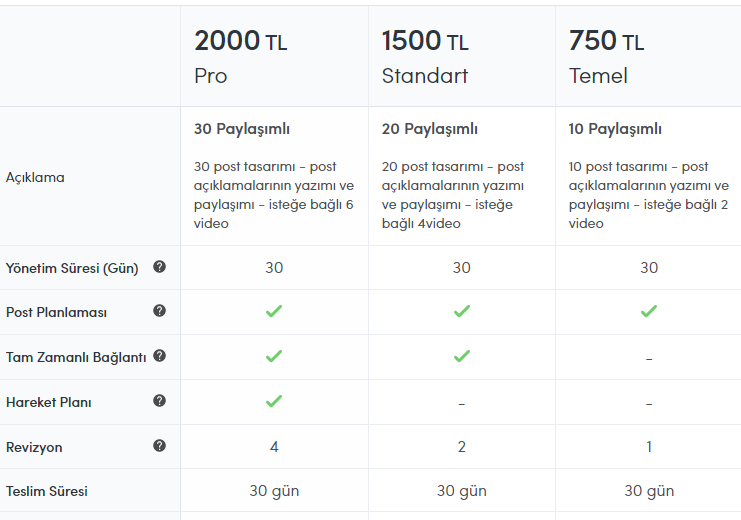Click the 20 Paylaşımlı title

[x=430, y=129]
